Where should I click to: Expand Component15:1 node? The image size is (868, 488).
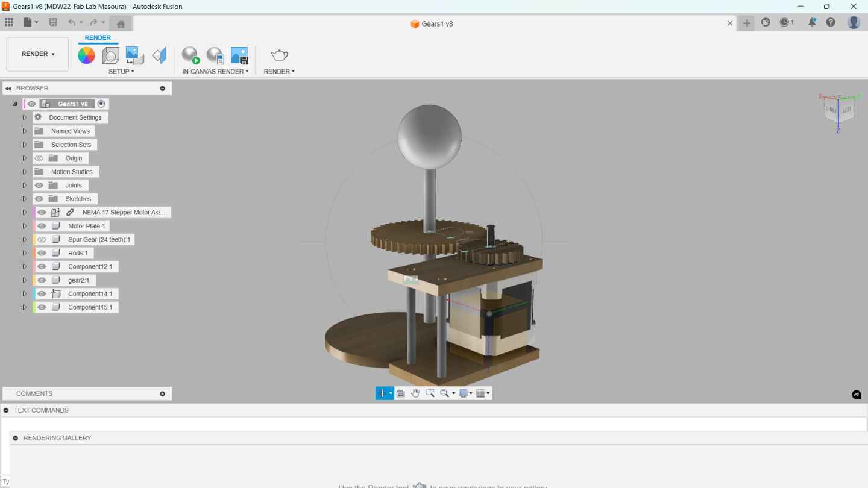click(x=25, y=307)
